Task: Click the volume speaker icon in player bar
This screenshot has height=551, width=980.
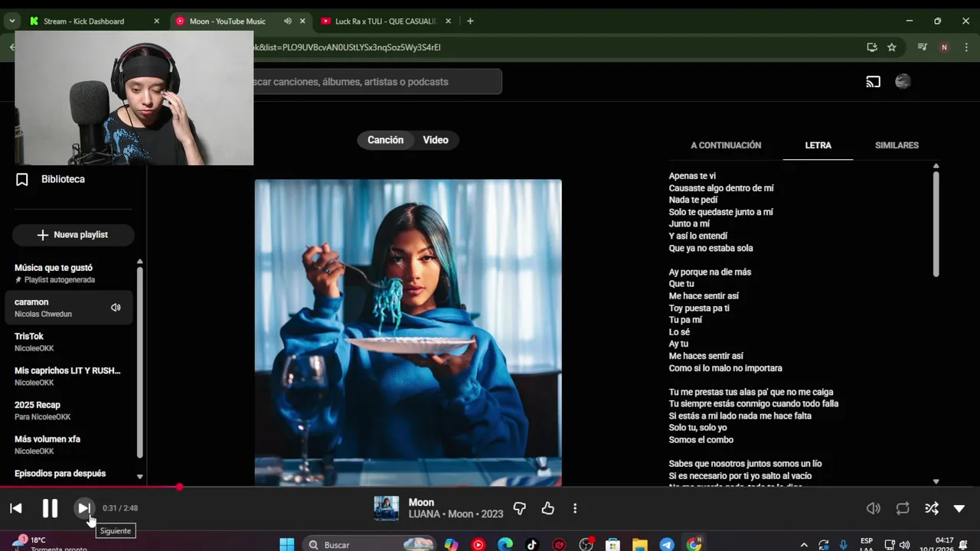Action: [x=874, y=508]
